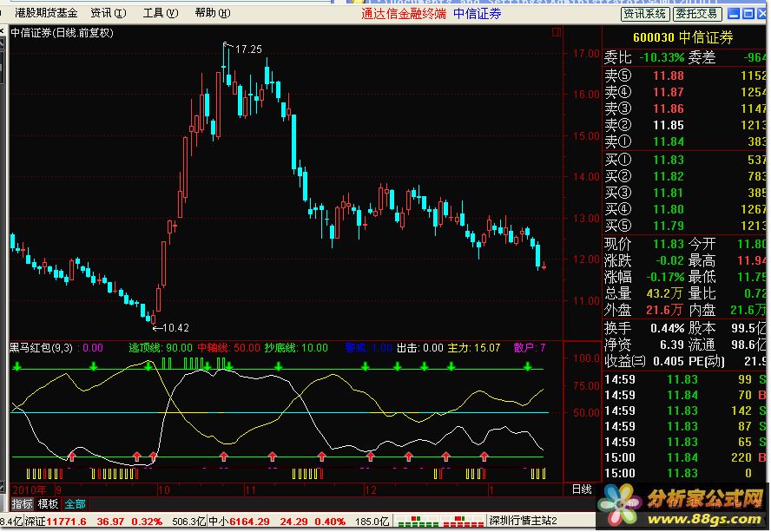Click the 深圳行情主站2 server label
The image size is (771, 532).
click(x=523, y=521)
